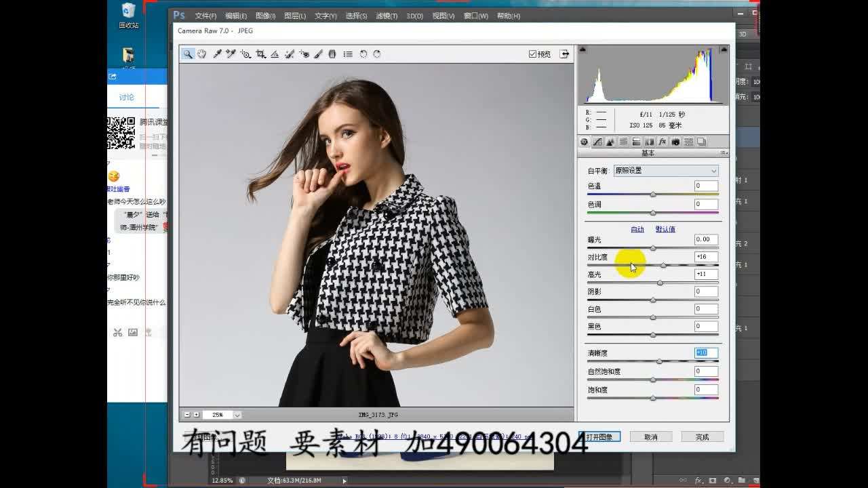Screen dimensions: 868x488
Task: Open the 窗口(W) menu
Action: coord(476,16)
